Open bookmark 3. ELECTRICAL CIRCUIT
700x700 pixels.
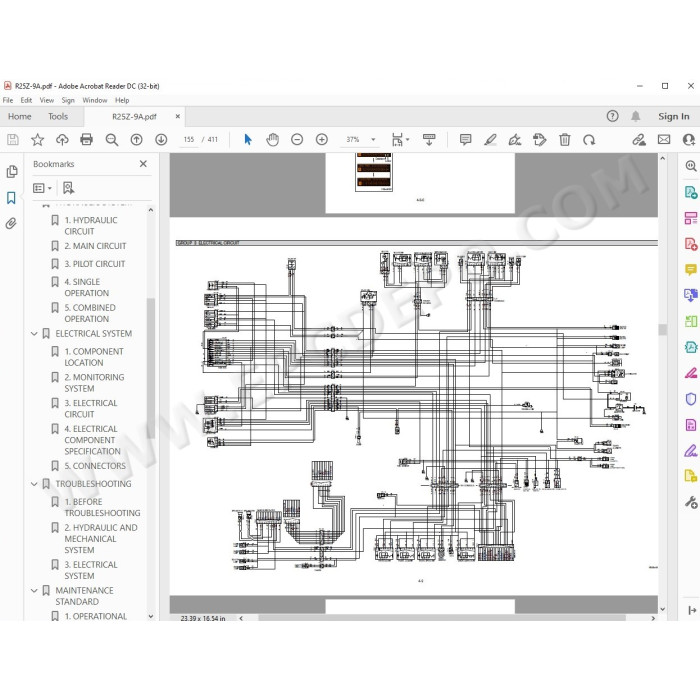(91, 408)
